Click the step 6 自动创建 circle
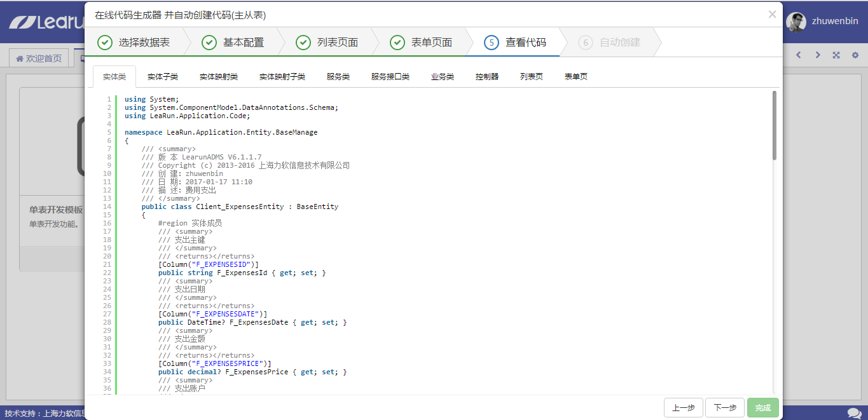Image resolution: width=868 pixels, height=420 pixels. pos(586,43)
